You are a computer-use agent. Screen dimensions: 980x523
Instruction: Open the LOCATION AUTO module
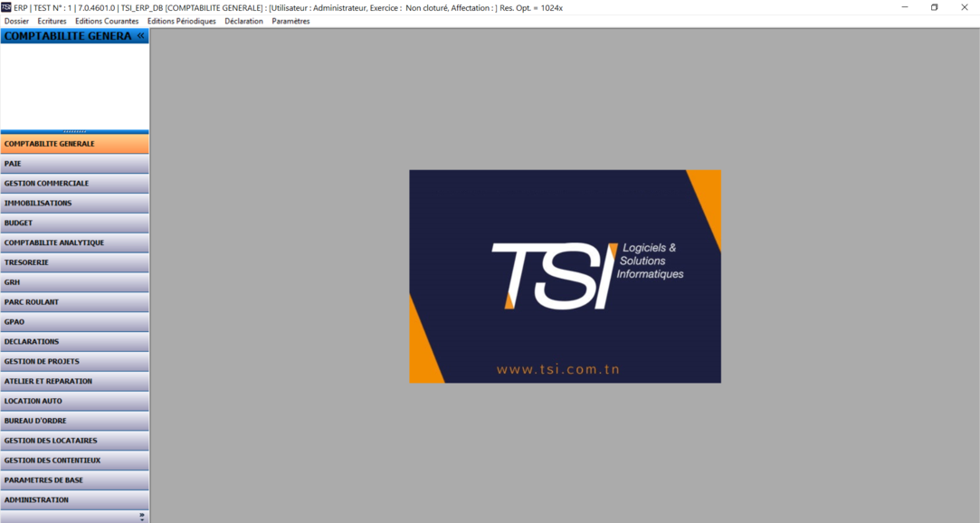(74, 401)
